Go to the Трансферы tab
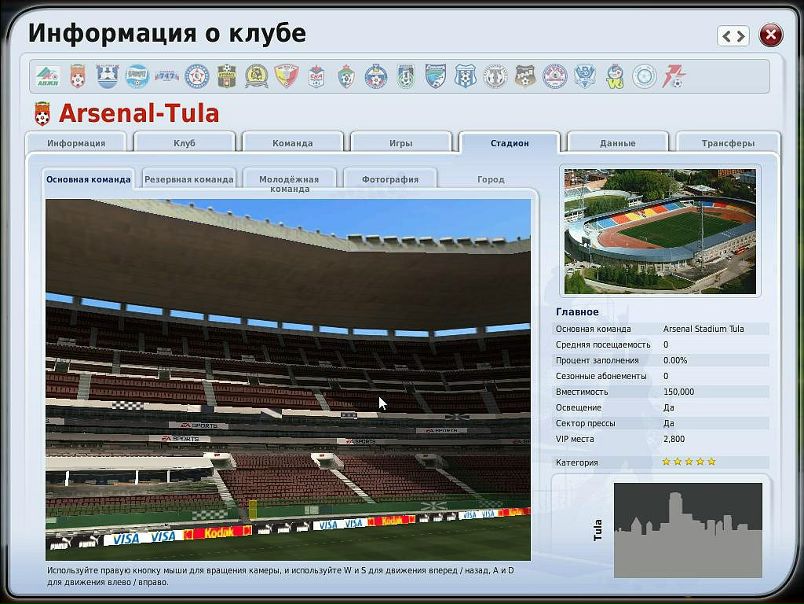The height and width of the screenshot is (604, 804). pyautogui.click(x=727, y=143)
